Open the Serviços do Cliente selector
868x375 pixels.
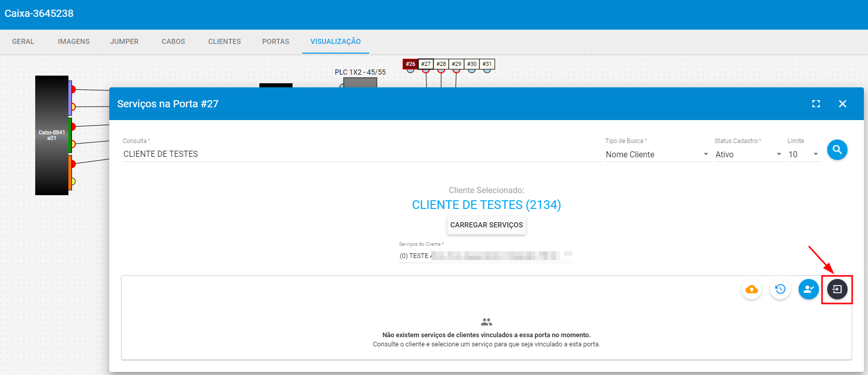pos(486,256)
